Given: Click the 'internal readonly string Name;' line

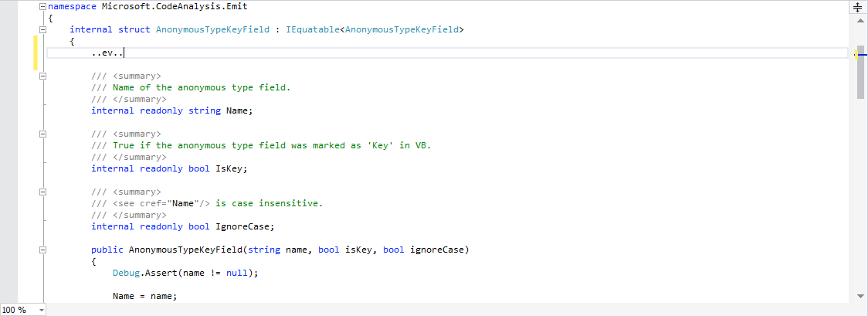Looking at the screenshot, I should coord(172,110).
